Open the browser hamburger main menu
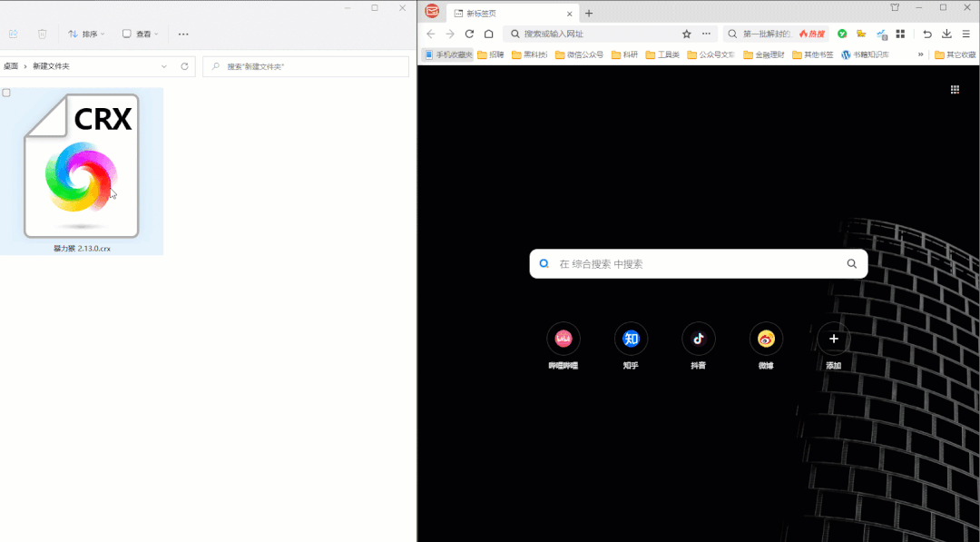Image resolution: width=980 pixels, height=542 pixels. (966, 34)
